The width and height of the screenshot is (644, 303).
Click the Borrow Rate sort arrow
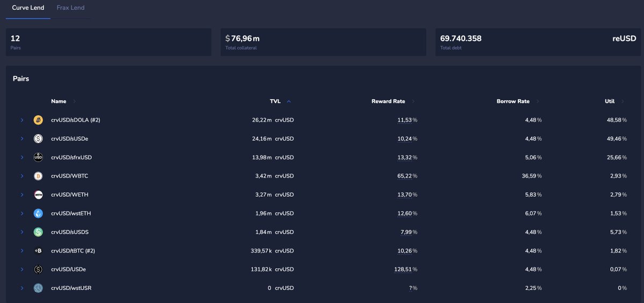(x=538, y=101)
